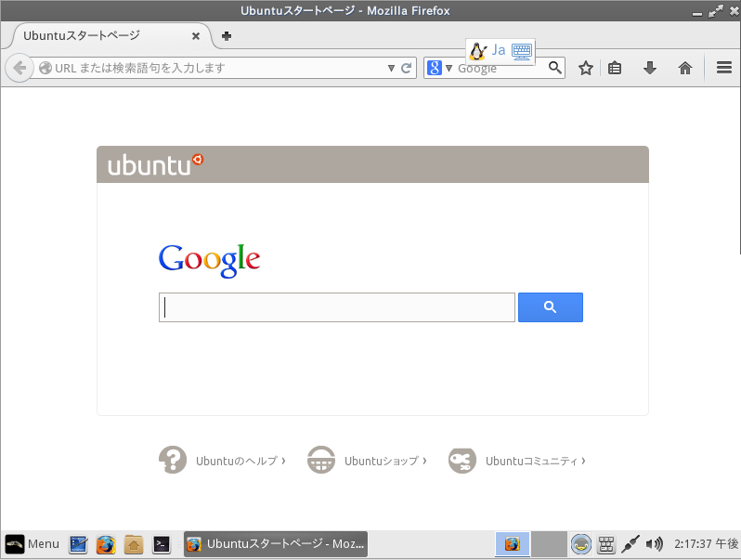Image resolution: width=741 pixels, height=560 pixels.
Task: Click the shop basket icon
Action: point(321,460)
